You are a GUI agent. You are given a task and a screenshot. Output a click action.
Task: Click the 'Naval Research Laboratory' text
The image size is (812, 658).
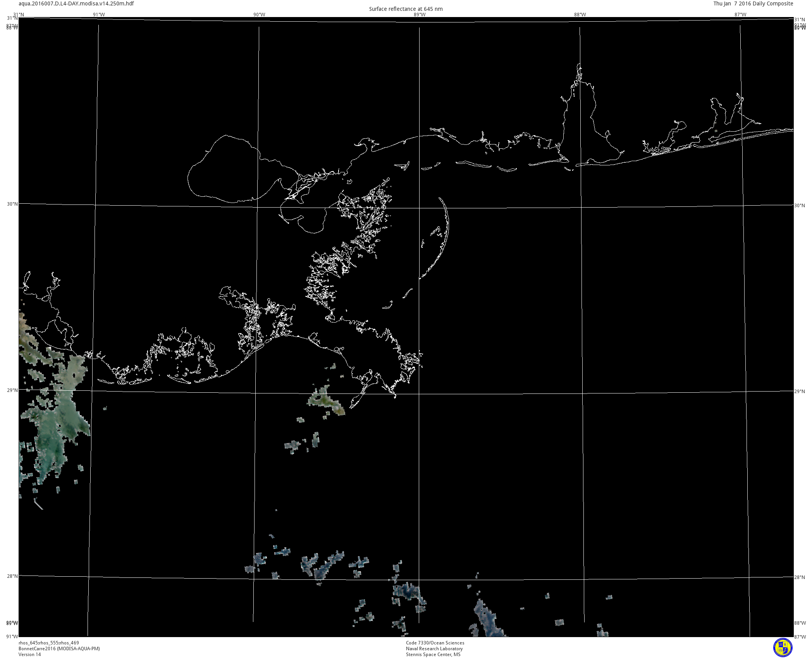point(434,649)
